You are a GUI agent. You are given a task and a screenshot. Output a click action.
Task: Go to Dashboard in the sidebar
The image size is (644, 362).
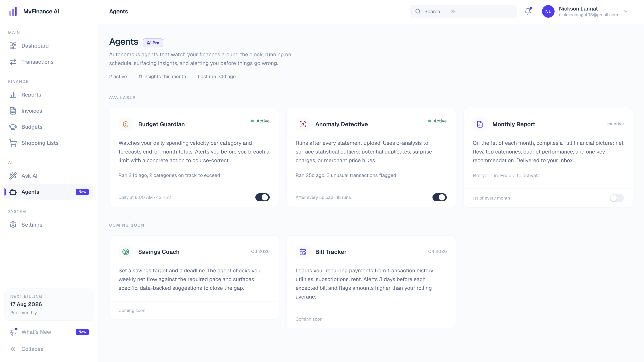tap(49, 46)
